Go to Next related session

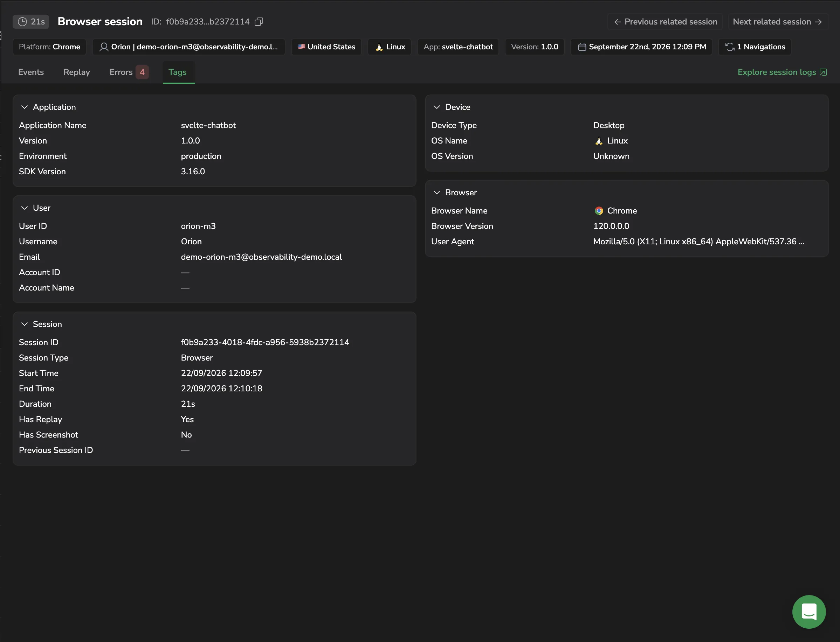pyautogui.click(x=778, y=22)
